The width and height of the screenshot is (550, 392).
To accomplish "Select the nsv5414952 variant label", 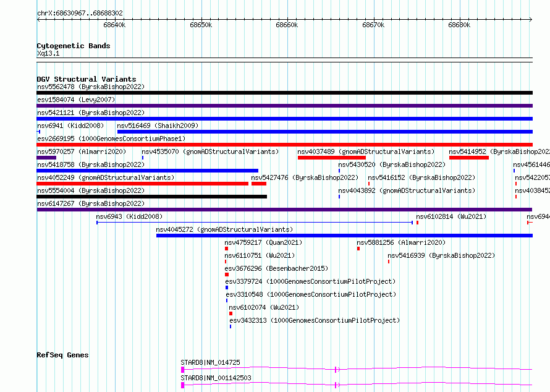I will click(499, 151).
